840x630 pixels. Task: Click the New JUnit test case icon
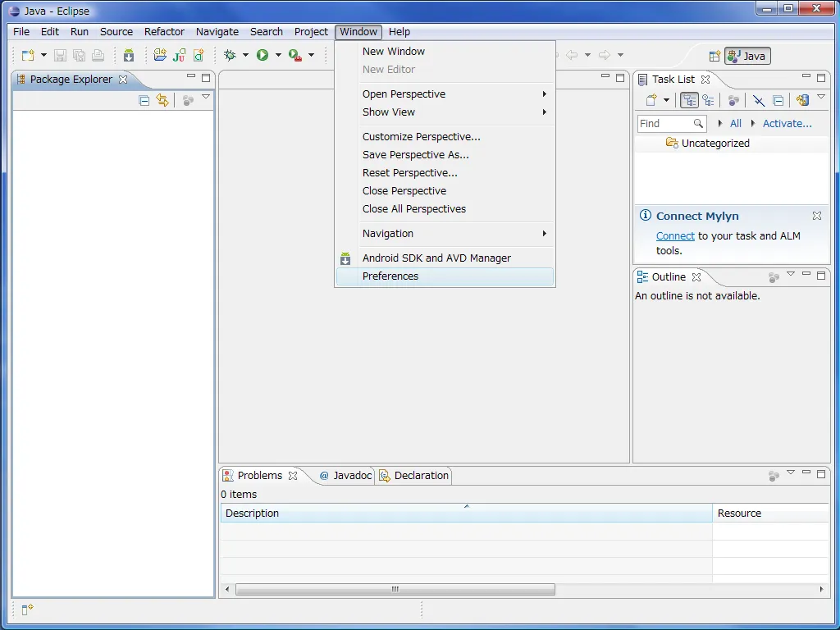pos(180,55)
